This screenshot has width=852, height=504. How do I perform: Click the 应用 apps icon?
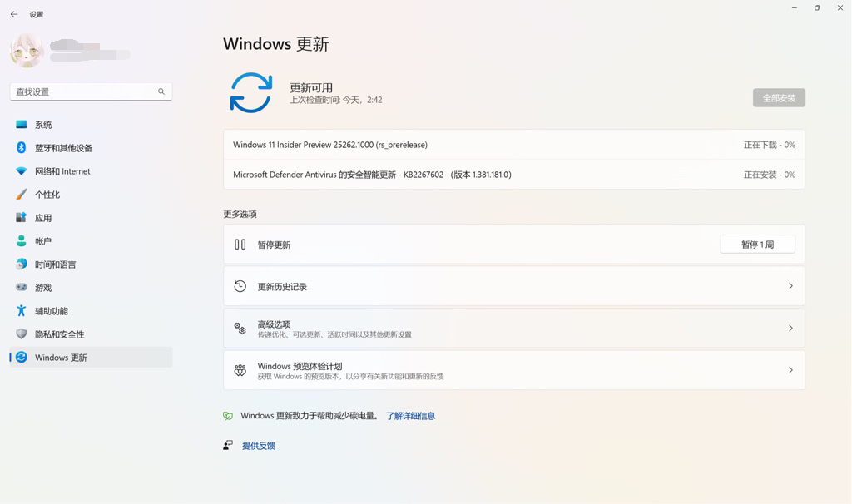point(21,217)
